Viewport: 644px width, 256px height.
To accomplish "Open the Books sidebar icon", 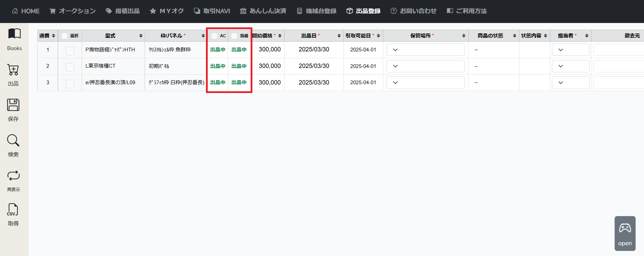I will [x=14, y=34].
